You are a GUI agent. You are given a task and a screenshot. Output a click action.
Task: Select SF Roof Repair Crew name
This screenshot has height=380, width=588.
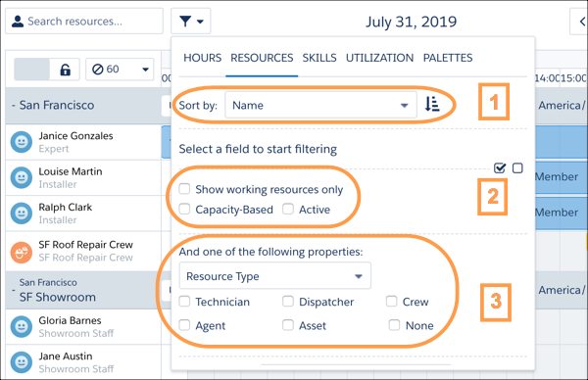point(85,244)
